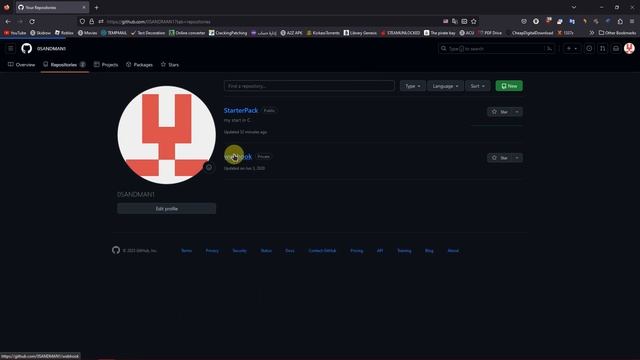Click the translate icon in address bar
This screenshot has width=640, height=360.
point(455,21)
